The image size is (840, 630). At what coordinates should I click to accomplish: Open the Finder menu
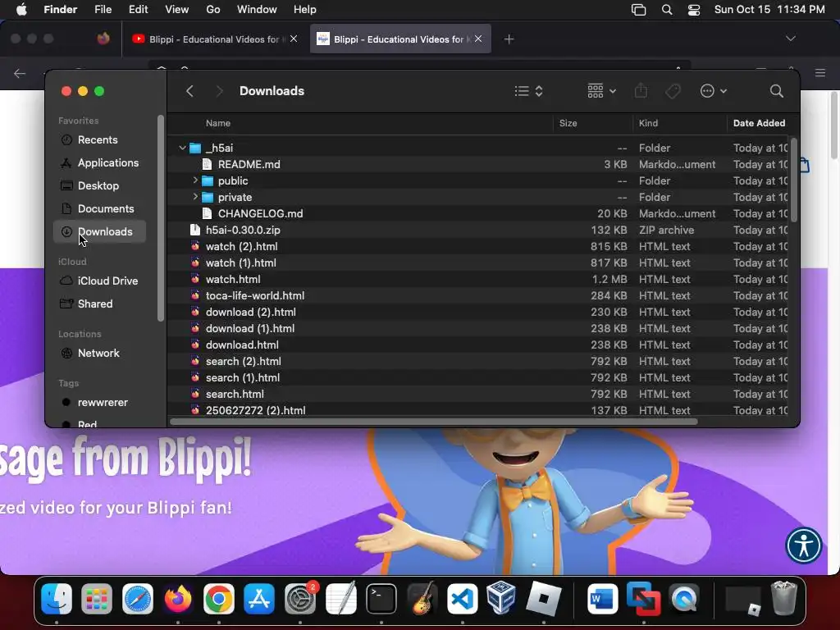[x=60, y=10]
